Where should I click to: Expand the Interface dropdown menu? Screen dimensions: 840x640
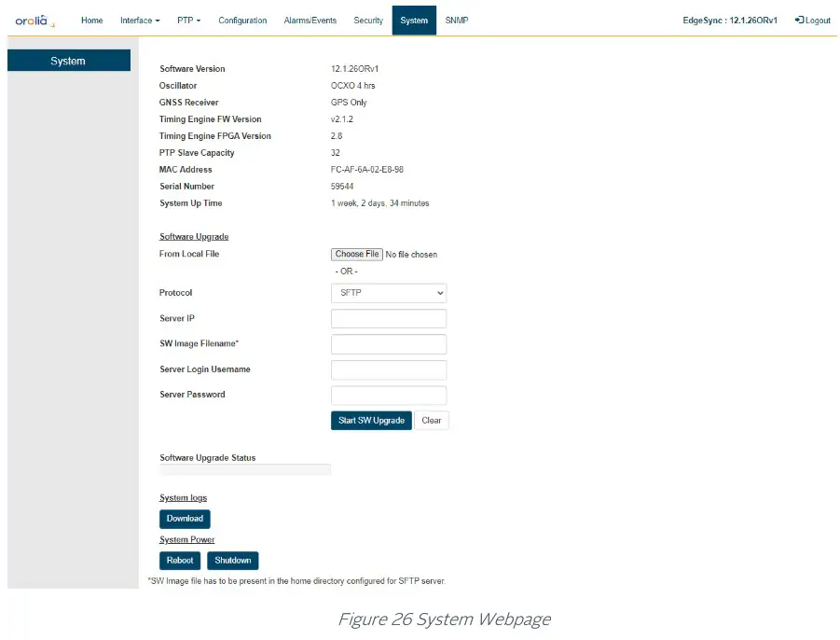140,21
